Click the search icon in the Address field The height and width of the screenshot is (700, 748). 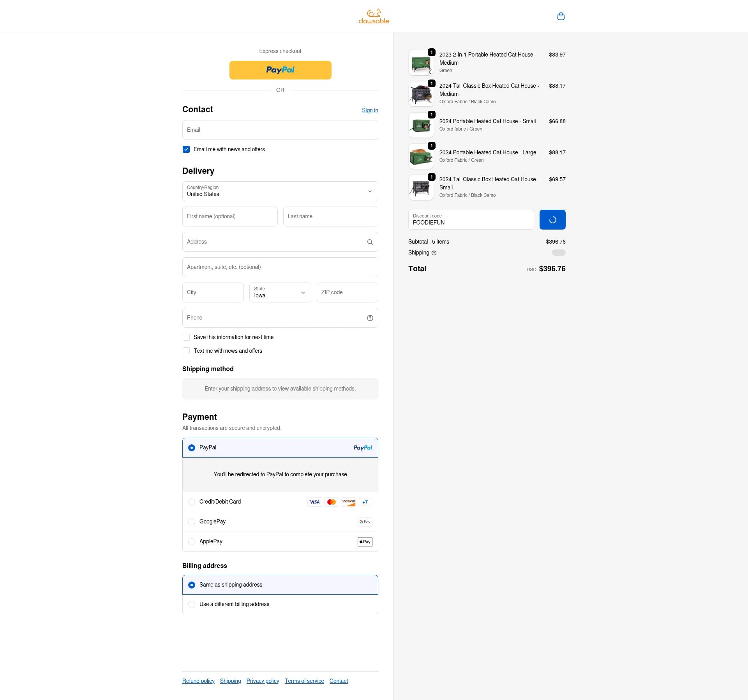click(x=369, y=242)
